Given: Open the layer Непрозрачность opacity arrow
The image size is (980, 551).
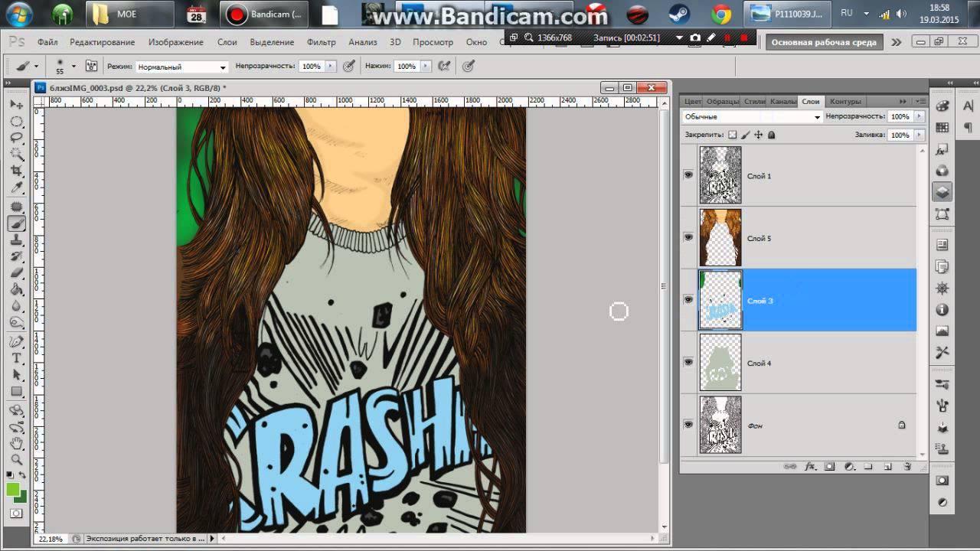Looking at the screenshot, I should [919, 116].
